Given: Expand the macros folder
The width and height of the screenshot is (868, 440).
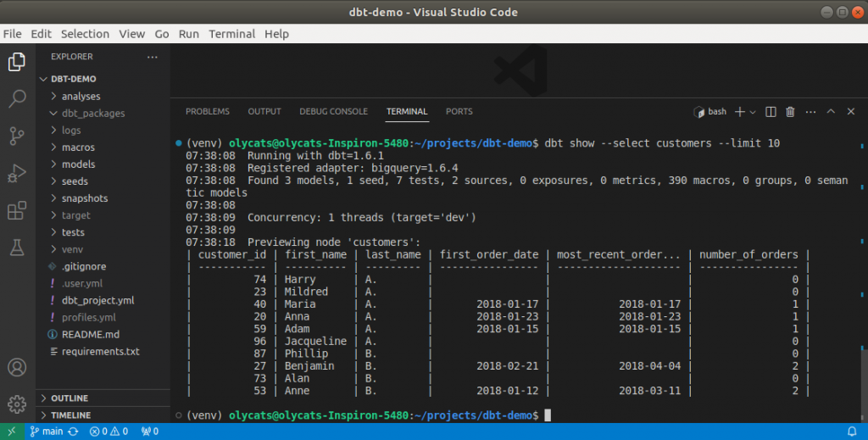Looking at the screenshot, I should click(103, 148).
